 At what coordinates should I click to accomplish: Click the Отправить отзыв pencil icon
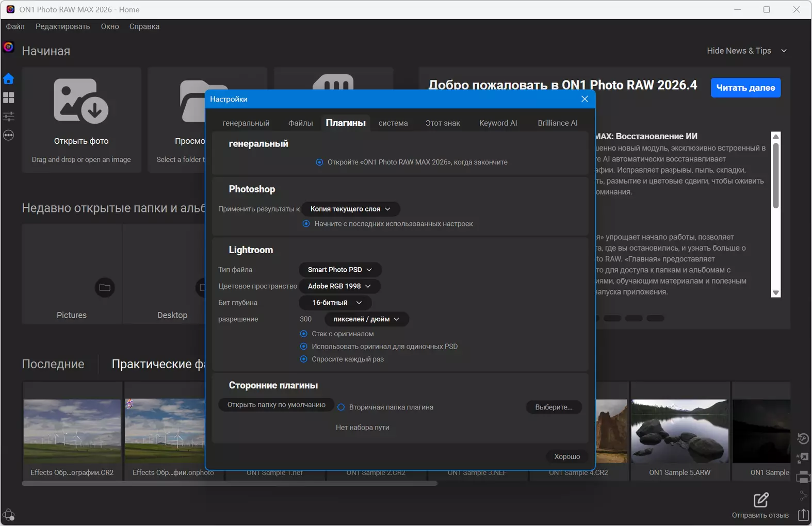pyautogui.click(x=761, y=500)
